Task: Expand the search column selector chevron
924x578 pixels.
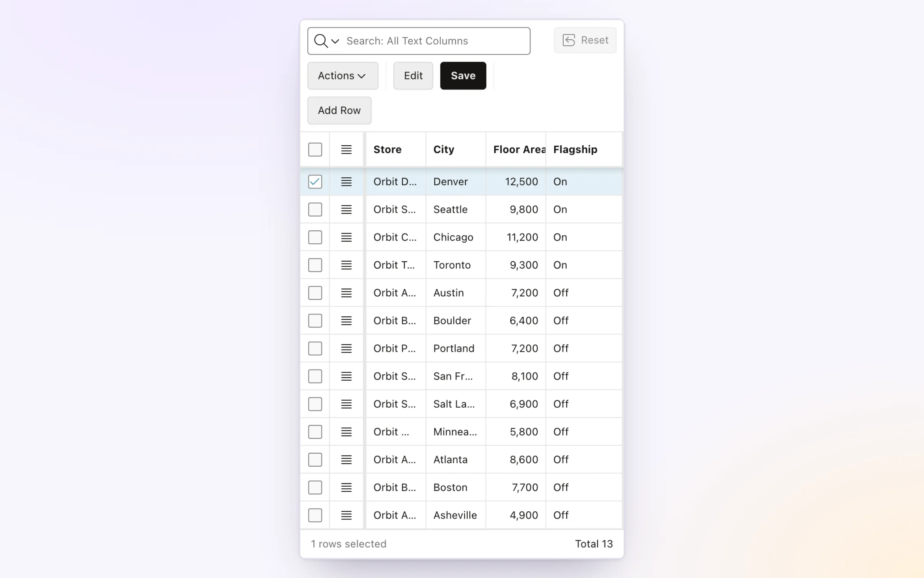Action: 335,41
